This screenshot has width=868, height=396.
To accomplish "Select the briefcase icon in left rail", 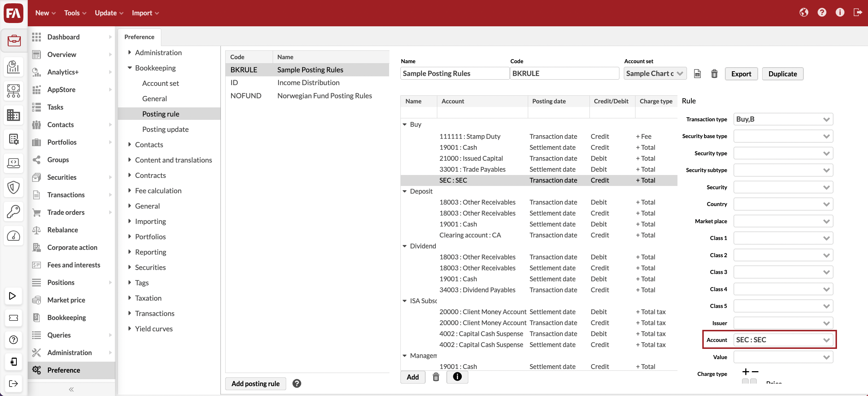I will click(x=14, y=40).
